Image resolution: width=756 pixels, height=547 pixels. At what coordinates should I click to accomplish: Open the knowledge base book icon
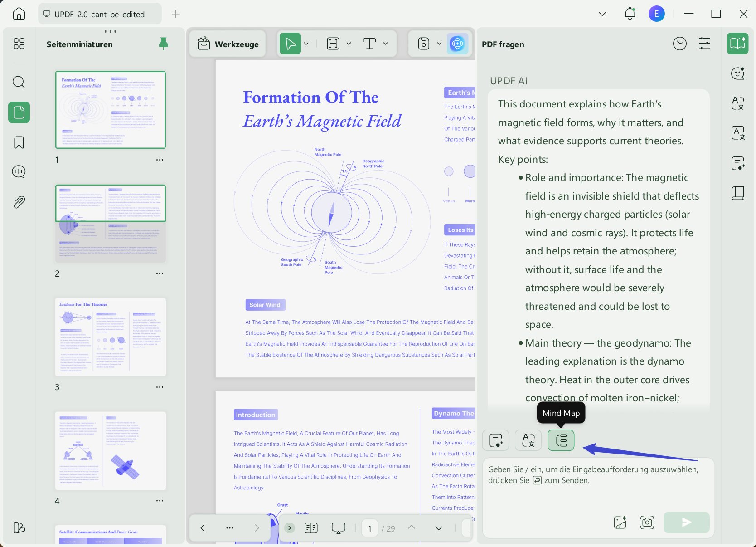coord(738,193)
